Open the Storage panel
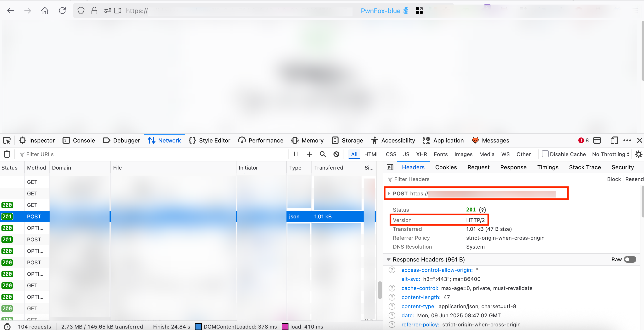This screenshot has width=644, height=330. [x=347, y=140]
